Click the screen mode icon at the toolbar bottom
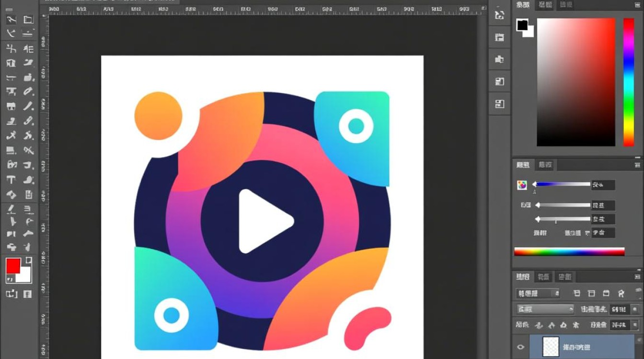This screenshot has height=359, width=644. pyautogui.click(x=28, y=293)
